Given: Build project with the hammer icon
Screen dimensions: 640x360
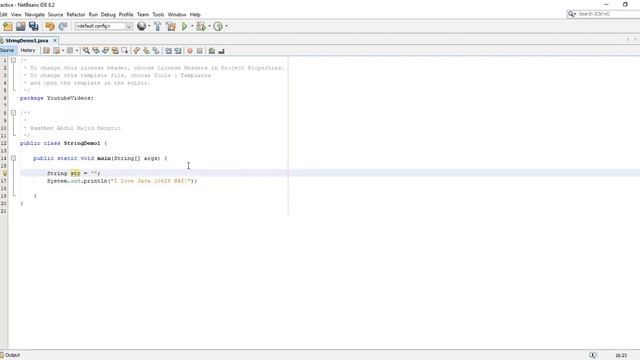Looking at the screenshot, I should pos(158,27).
